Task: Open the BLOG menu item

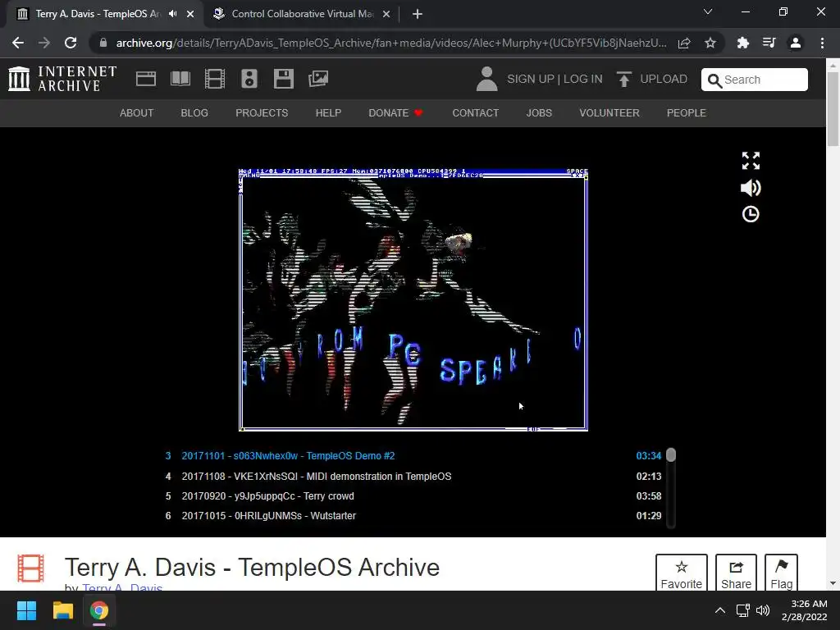Action: coord(194,113)
